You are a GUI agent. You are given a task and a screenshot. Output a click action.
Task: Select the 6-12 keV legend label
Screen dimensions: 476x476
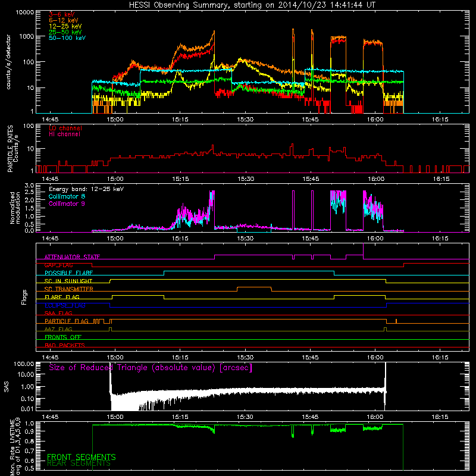(x=64, y=20)
